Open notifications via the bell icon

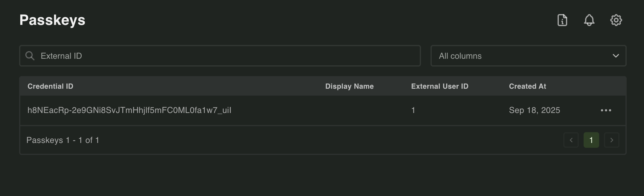coord(589,20)
